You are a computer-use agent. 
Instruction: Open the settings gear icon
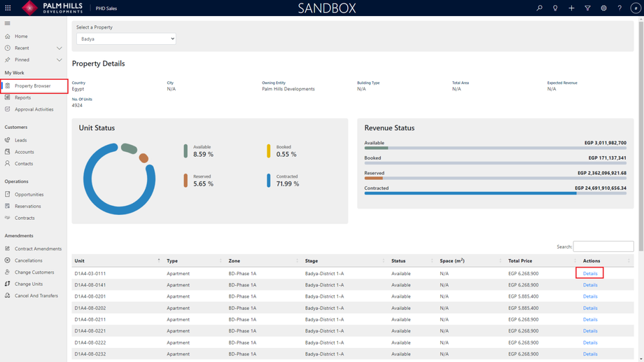603,8
